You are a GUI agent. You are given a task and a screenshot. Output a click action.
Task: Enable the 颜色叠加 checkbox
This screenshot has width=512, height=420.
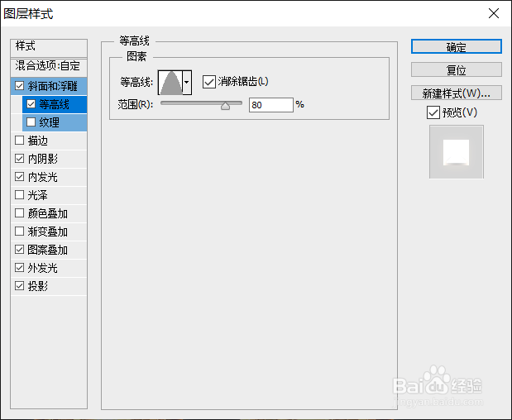20,213
